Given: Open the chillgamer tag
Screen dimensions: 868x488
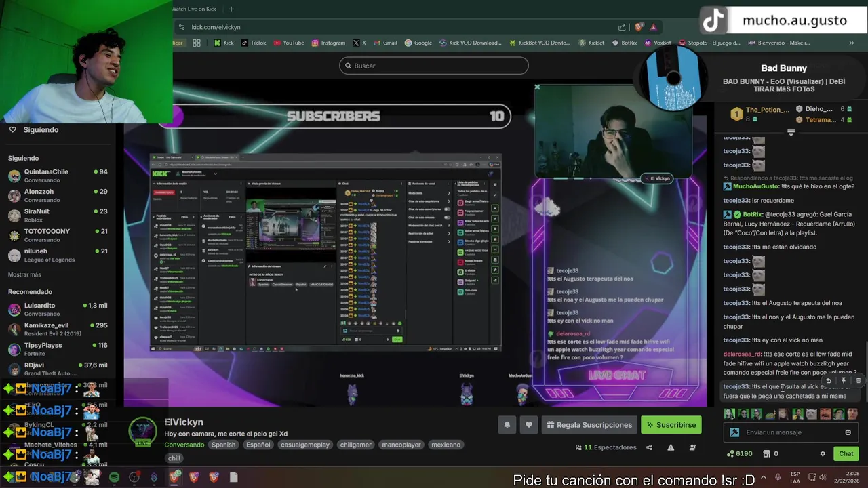Looking at the screenshot, I should (355, 445).
